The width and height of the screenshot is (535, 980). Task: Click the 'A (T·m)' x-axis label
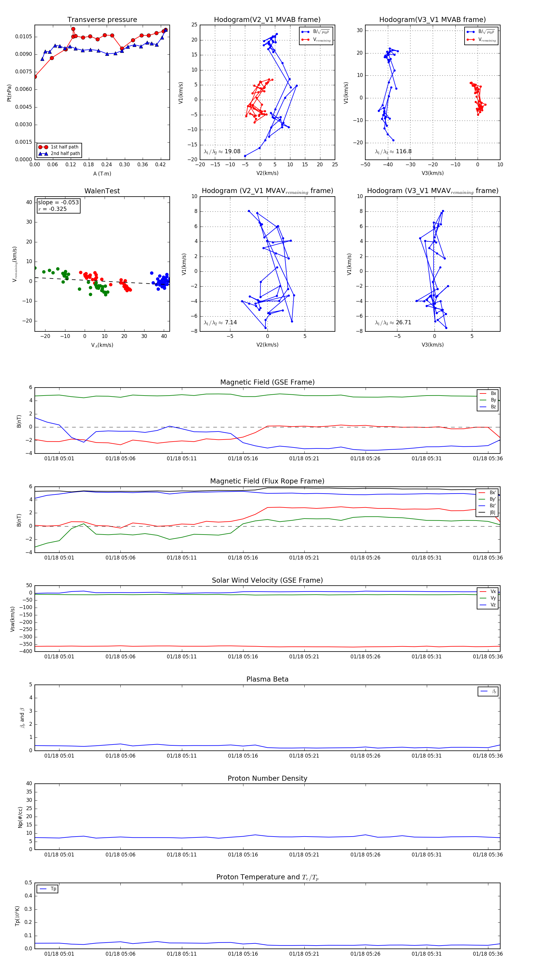coord(102,173)
